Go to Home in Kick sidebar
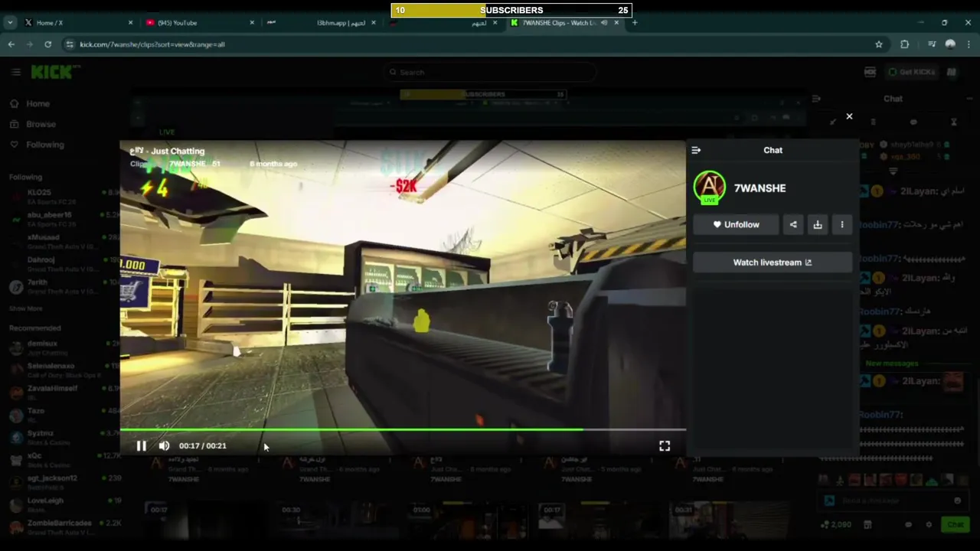This screenshot has height=551, width=980. [38, 103]
